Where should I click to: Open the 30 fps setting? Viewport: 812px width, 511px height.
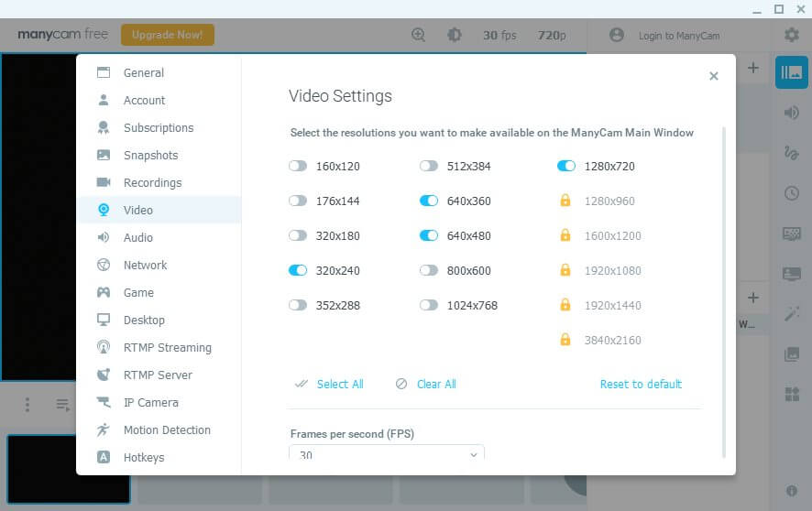(x=499, y=35)
